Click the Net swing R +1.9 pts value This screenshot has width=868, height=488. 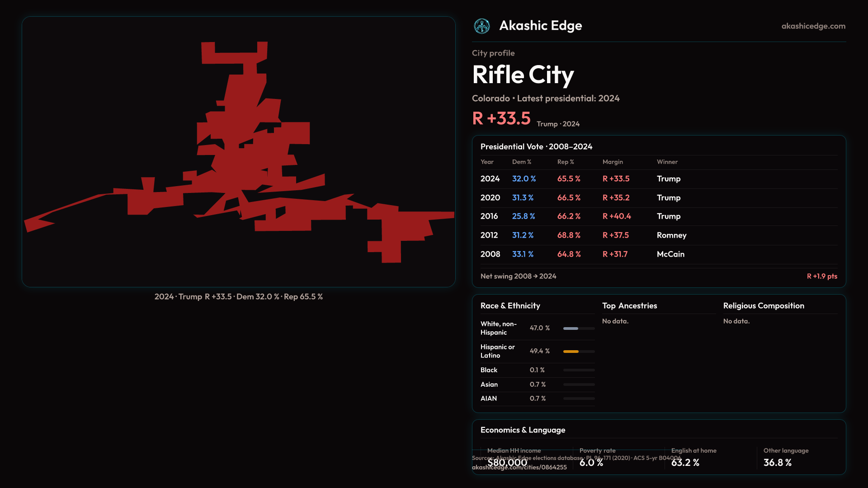tap(821, 276)
